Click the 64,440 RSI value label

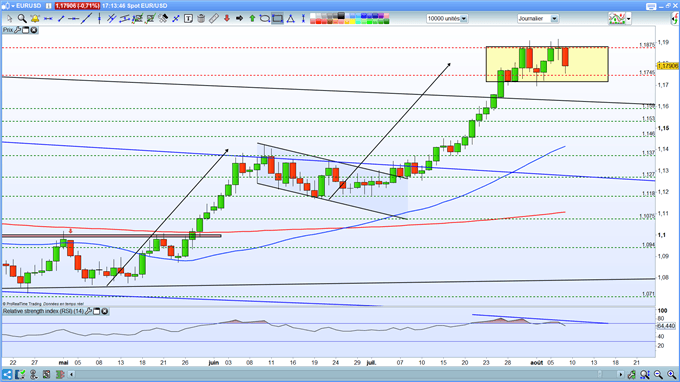[667, 326]
